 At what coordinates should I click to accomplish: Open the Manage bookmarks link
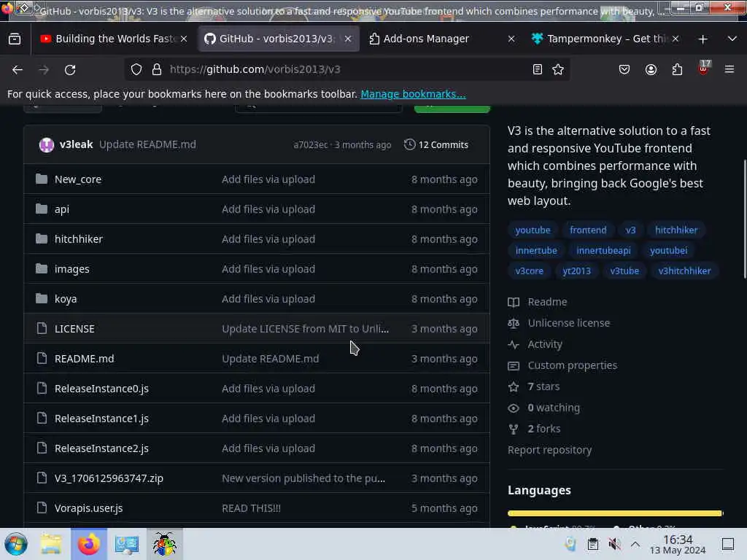coord(413,94)
